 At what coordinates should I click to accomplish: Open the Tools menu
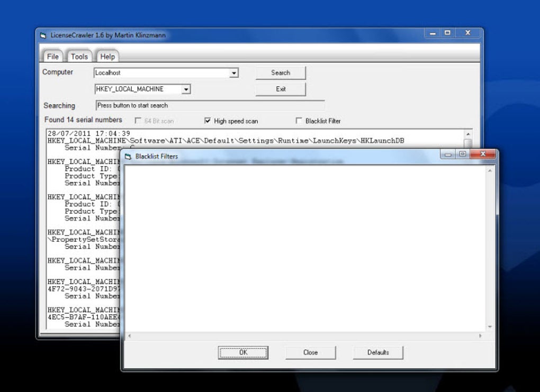coord(79,57)
